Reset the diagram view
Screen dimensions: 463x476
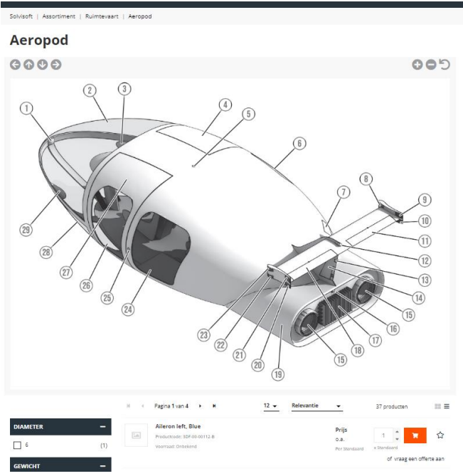pos(445,65)
